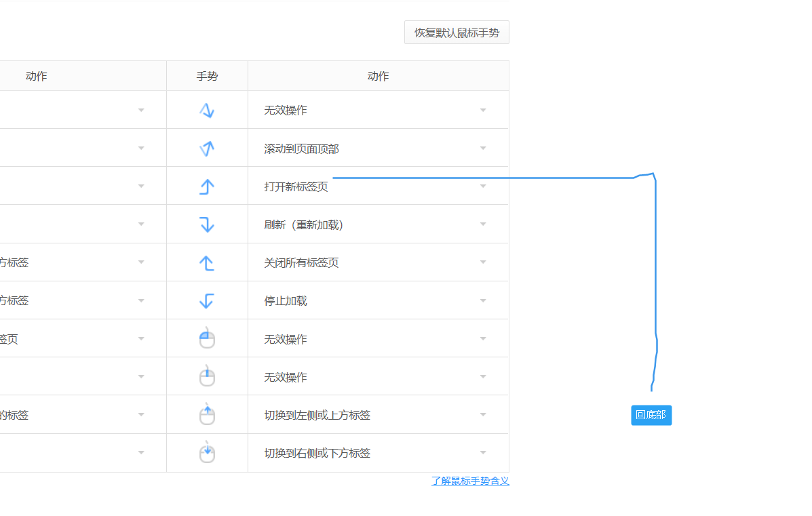
Task: Open 无效操作 dropdown beside the left-click mouse icon
Action: 378,339
